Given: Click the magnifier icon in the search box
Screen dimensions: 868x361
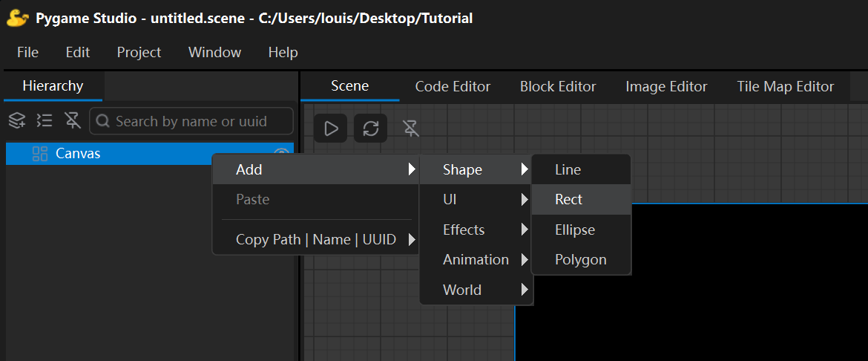Looking at the screenshot, I should point(103,121).
